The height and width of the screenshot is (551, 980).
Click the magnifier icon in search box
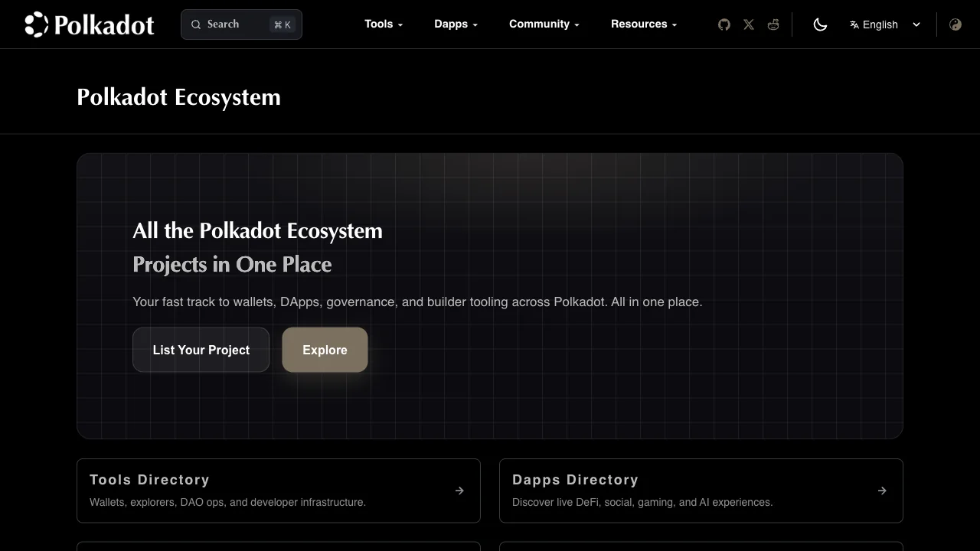click(x=197, y=24)
